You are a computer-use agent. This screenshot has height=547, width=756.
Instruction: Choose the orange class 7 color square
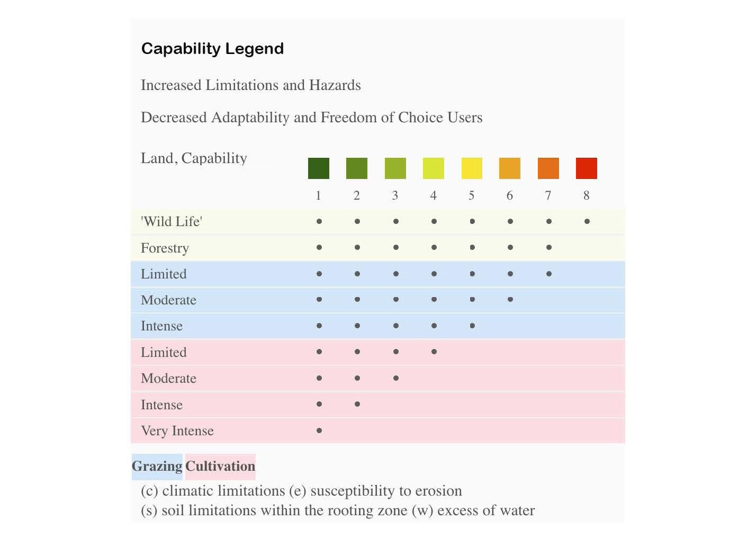(x=548, y=168)
